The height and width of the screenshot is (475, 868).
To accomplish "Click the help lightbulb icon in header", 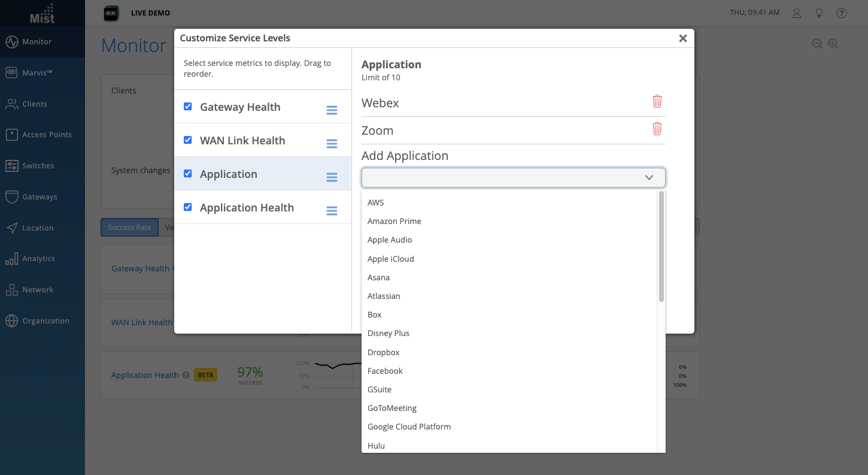I will click(x=820, y=13).
